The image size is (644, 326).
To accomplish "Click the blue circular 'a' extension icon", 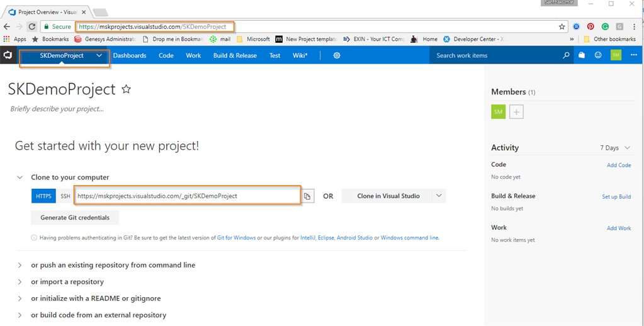I will 576,26.
